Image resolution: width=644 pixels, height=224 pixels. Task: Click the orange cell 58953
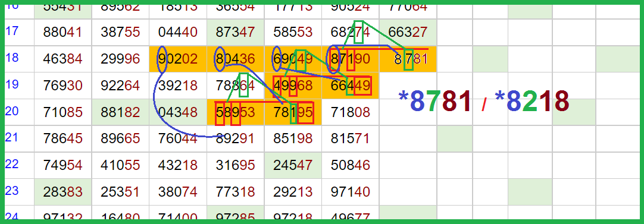coord(235,112)
